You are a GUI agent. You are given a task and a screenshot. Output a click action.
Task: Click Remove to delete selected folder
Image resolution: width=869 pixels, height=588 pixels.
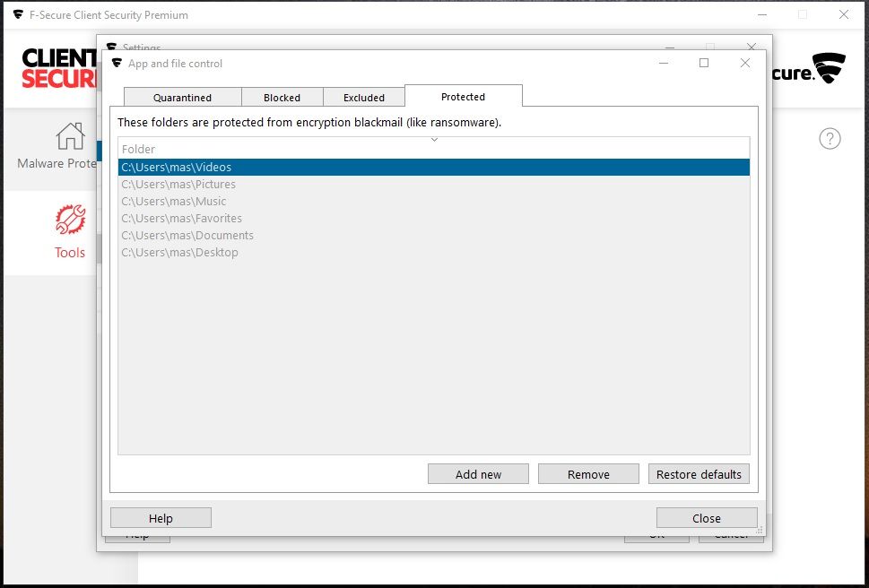588,474
